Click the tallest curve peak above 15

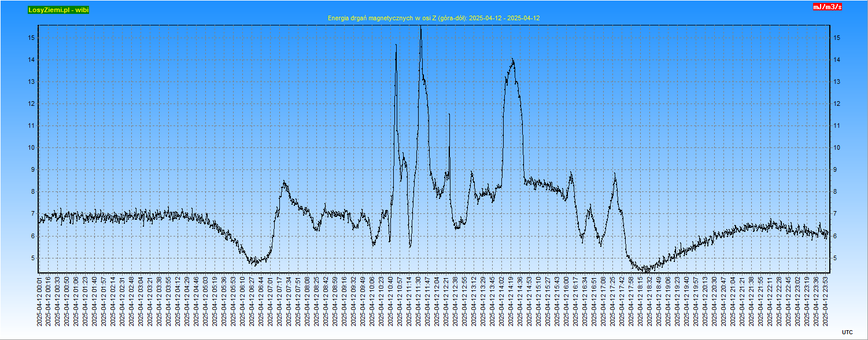tap(420, 28)
